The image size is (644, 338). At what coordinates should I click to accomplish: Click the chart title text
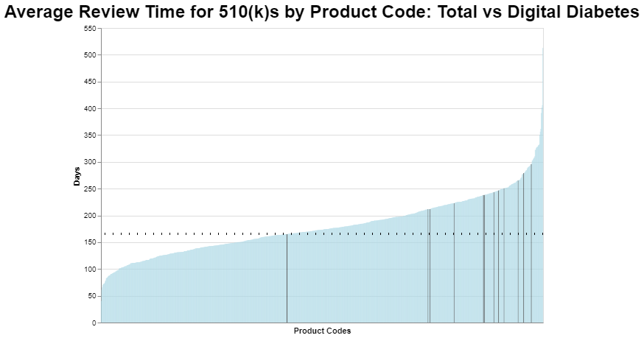coord(322,12)
